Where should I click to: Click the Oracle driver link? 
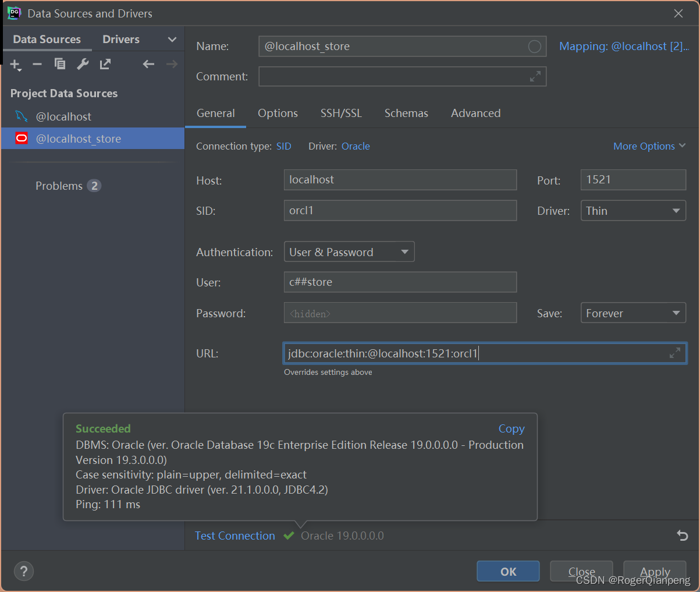[356, 146]
